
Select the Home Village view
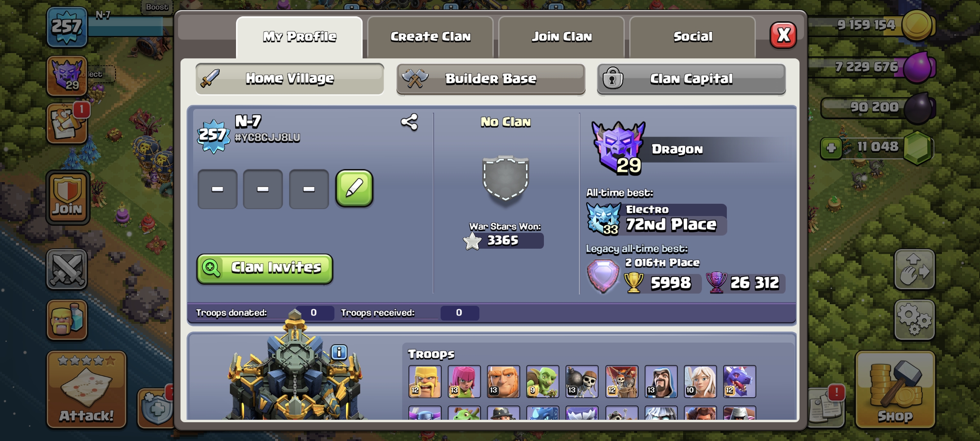290,79
